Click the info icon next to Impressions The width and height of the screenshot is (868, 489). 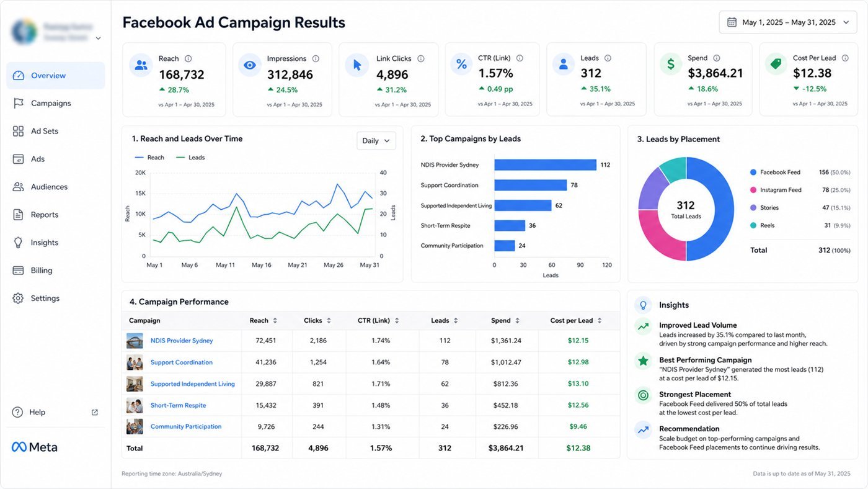point(316,58)
